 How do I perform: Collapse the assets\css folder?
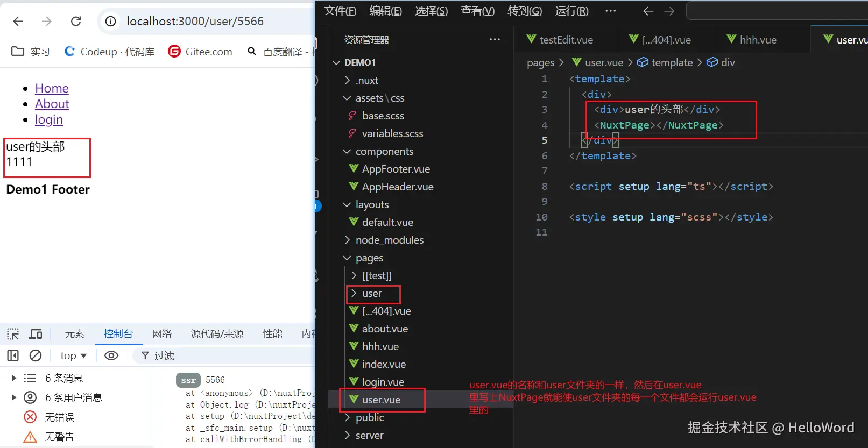[x=420, y=98]
